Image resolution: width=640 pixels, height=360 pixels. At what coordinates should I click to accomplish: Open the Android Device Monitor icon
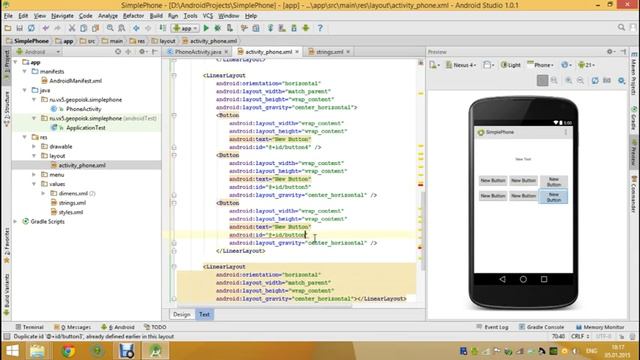[306, 28]
